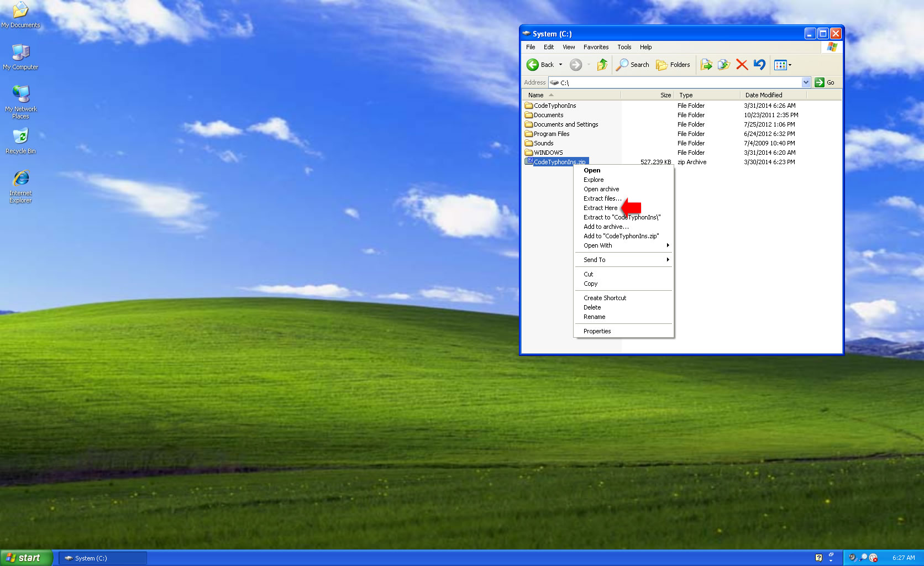The image size is (924, 566).
Task: Open the View menu
Action: (x=569, y=47)
